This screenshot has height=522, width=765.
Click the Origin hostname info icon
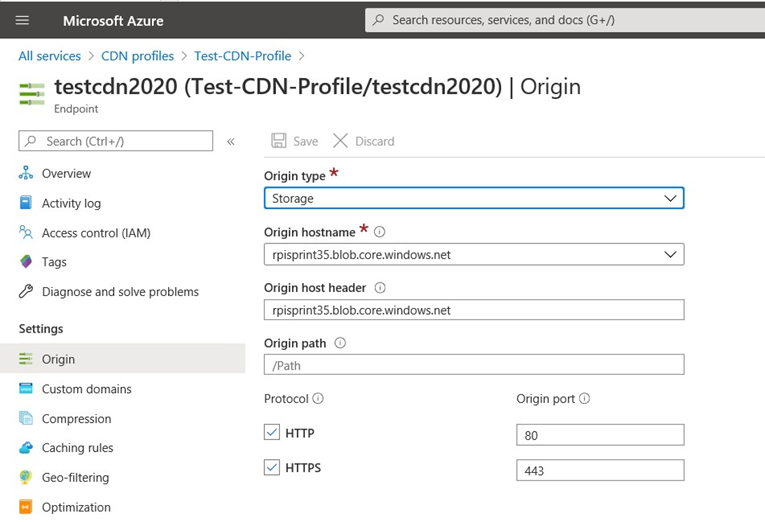(x=380, y=232)
